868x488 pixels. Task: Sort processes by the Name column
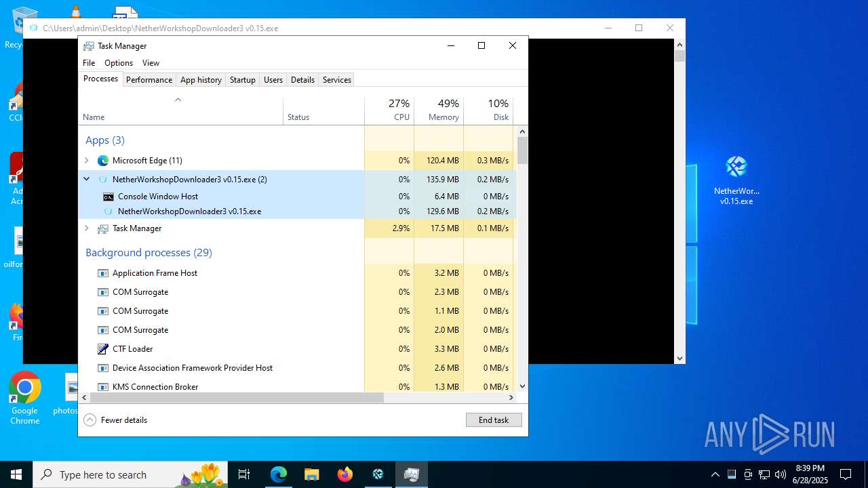click(180, 111)
